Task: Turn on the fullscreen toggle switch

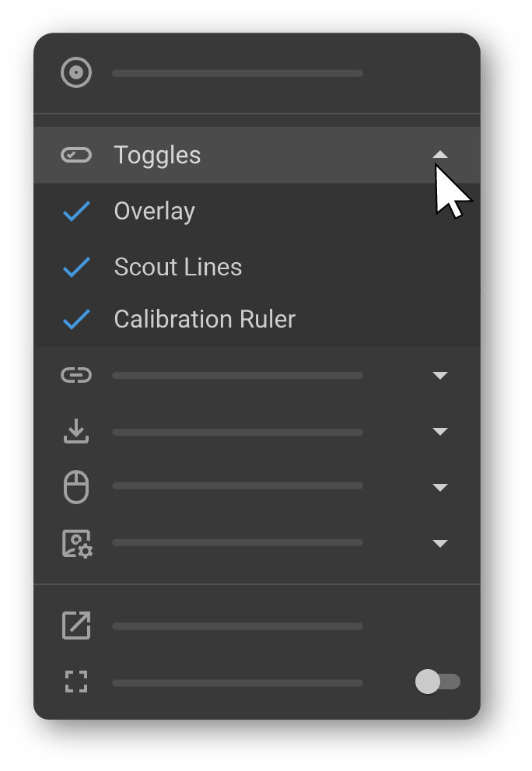Action: tap(438, 682)
